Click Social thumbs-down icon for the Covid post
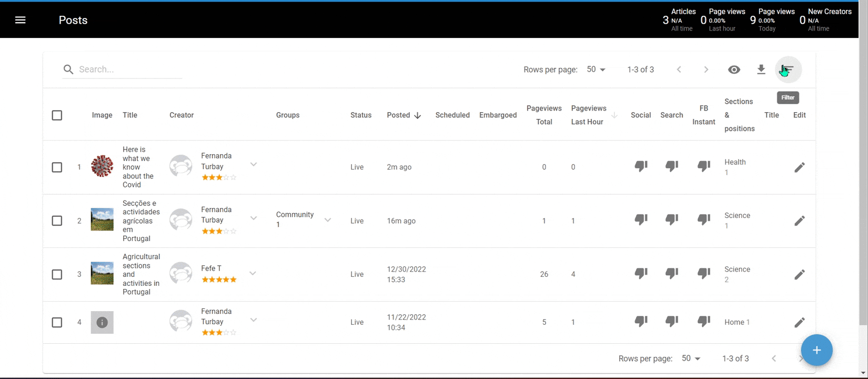This screenshot has height=379, width=868. pos(641,166)
